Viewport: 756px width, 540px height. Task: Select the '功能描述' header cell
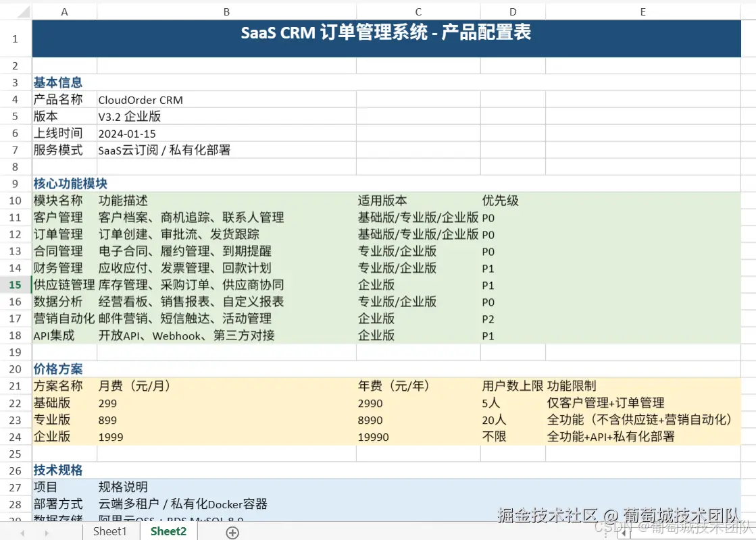226,200
